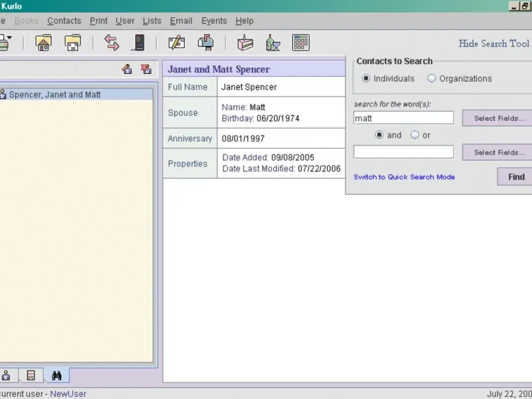Click the mailbox toolbar icon
The image size is (532, 399).
point(205,43)
